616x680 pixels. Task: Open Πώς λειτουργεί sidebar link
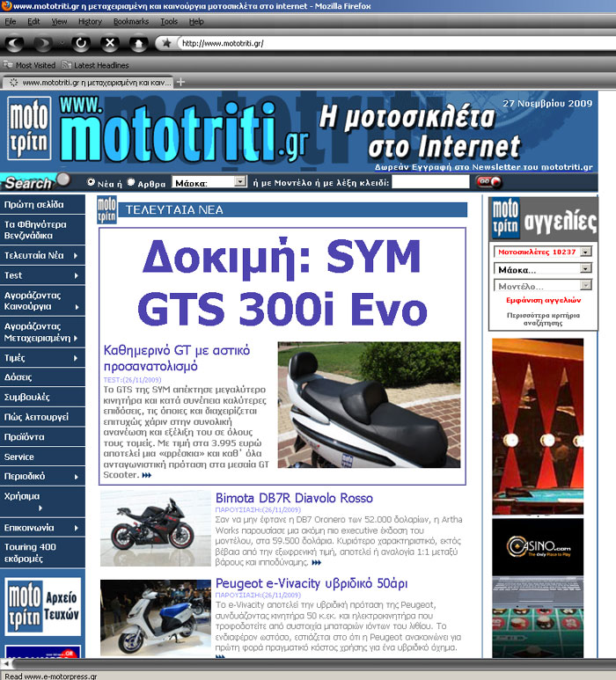42,417
